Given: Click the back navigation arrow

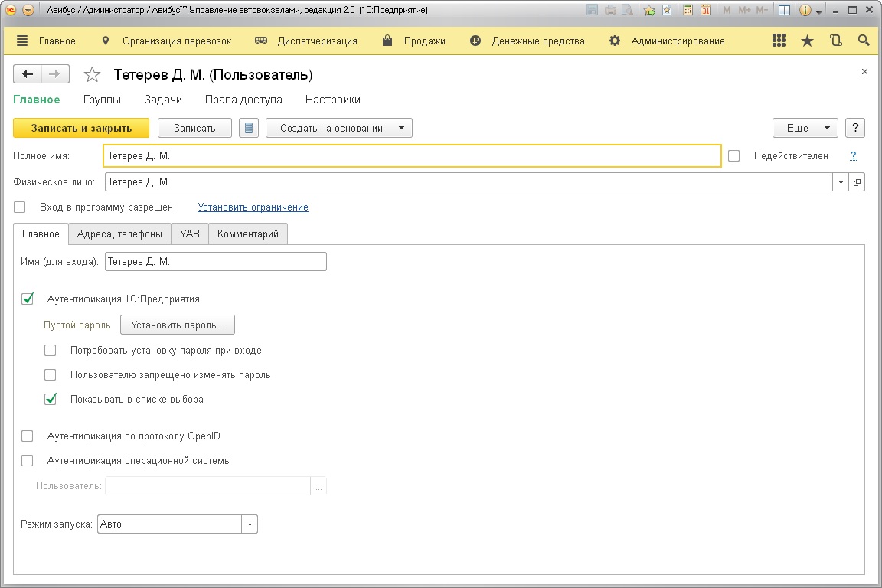Looking at the screenshot, I should click(x=28, y=74).
